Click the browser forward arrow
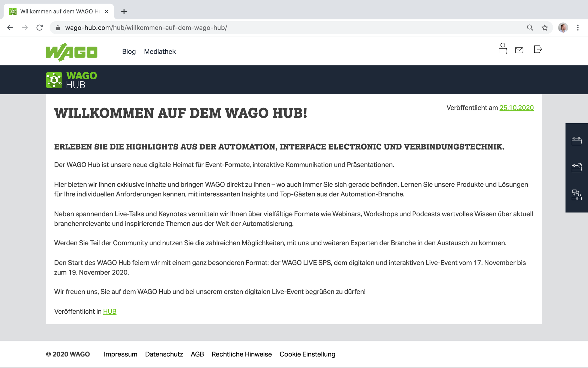The height and width of the screenshot is (368, 588). 25,28
